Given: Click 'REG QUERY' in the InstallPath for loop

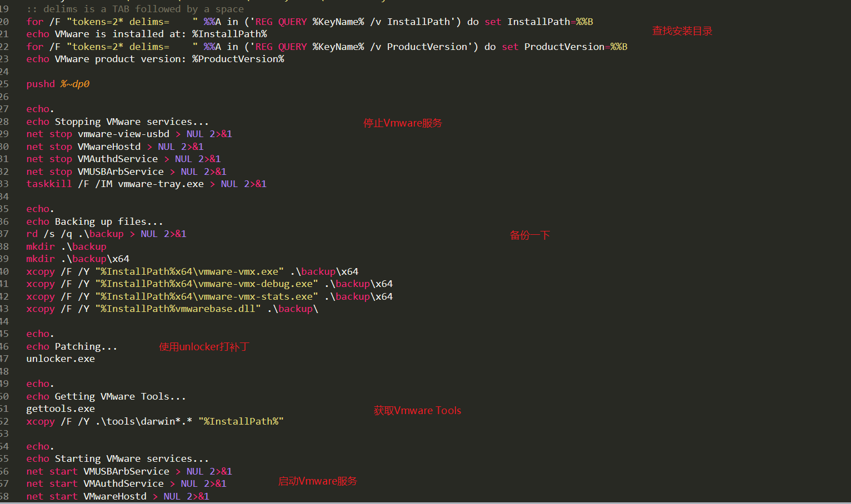Looking at the screenshot, I should tap(281, 22).
